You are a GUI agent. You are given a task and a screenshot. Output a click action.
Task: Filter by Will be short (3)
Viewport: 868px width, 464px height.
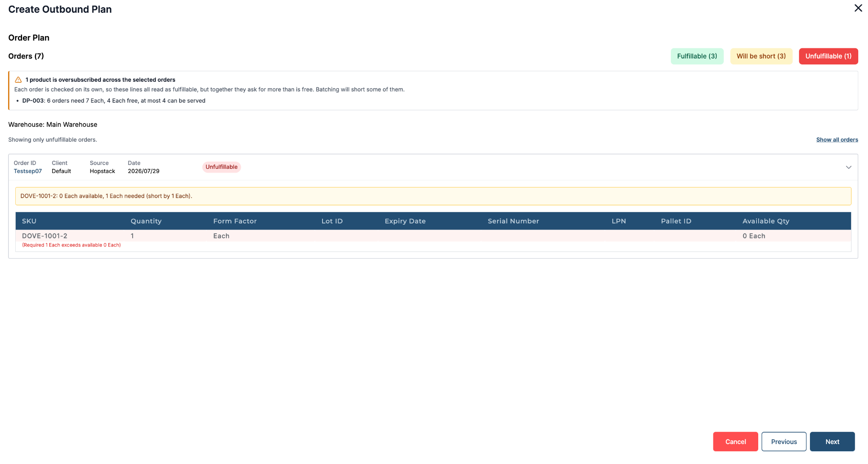point(761,56)
